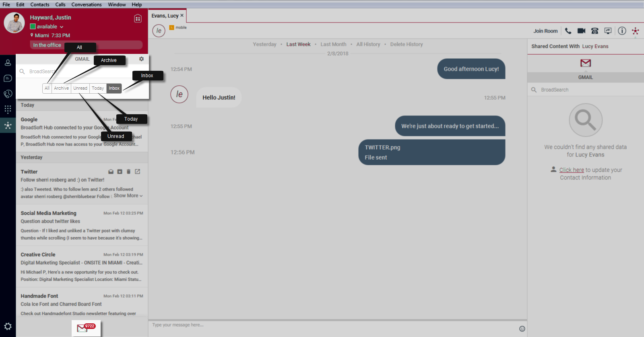The height and width of the screenshot is (337, 644).
Task: Open the Twitter email in external window
Action: pyautogui.click(x=137, y=172)
